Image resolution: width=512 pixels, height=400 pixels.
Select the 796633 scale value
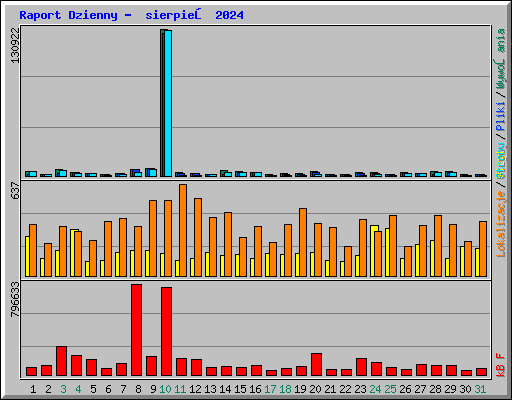pos(15,299)
